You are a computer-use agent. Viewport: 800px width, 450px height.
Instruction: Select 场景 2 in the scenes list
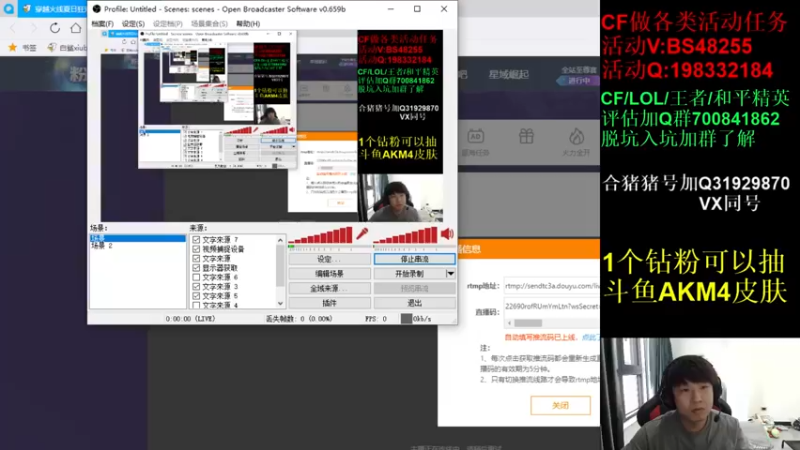pos(137,245)
